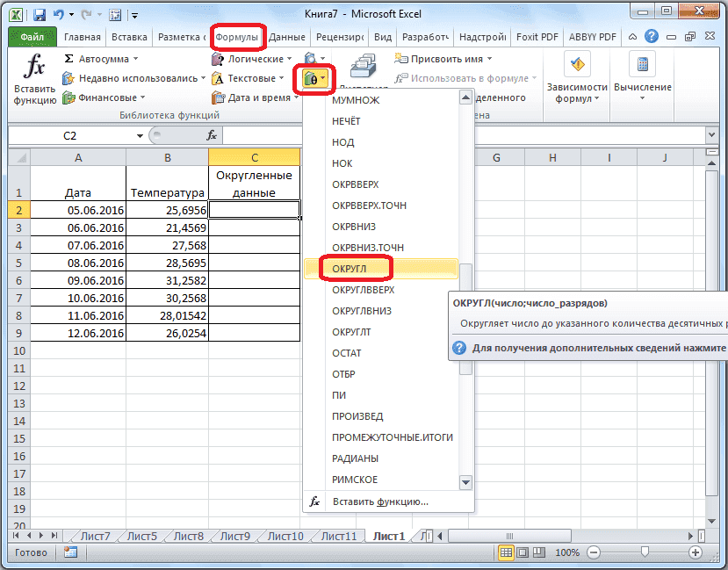Open Date and time (Дата и время) functions
728x570 pixels.
click(249, 97)
